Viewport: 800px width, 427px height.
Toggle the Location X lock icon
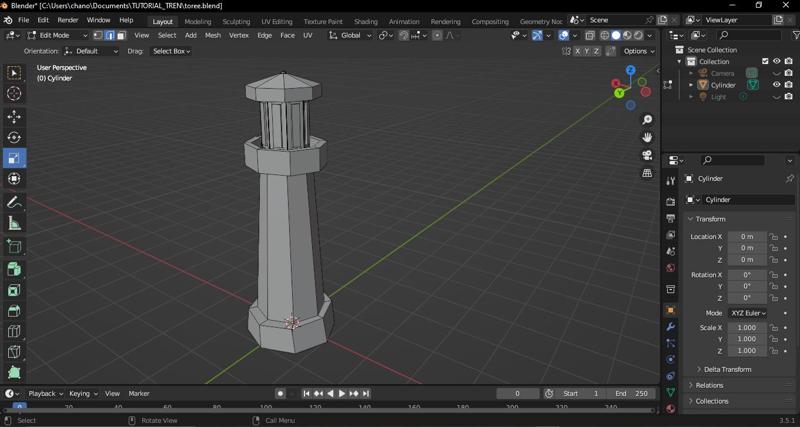coord(773,237)
